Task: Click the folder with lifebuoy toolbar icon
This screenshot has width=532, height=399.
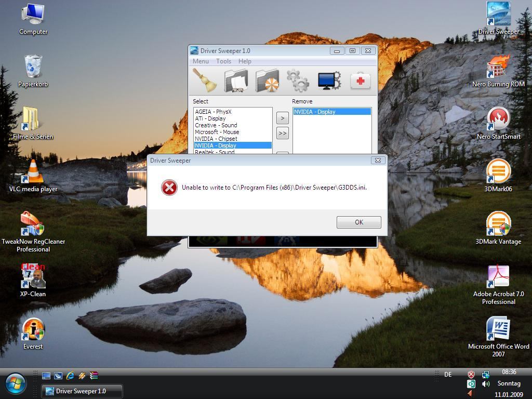Action: 268,81
